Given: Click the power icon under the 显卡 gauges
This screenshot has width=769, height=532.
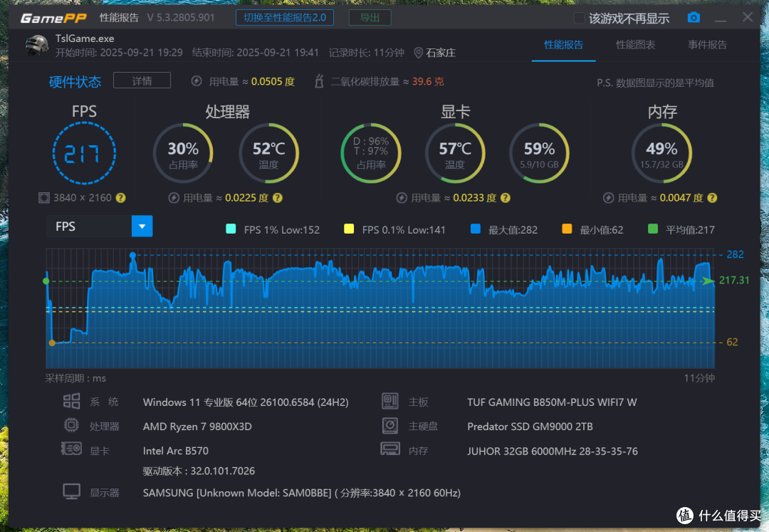Looking at the screenshot, I should pos(402,197).
